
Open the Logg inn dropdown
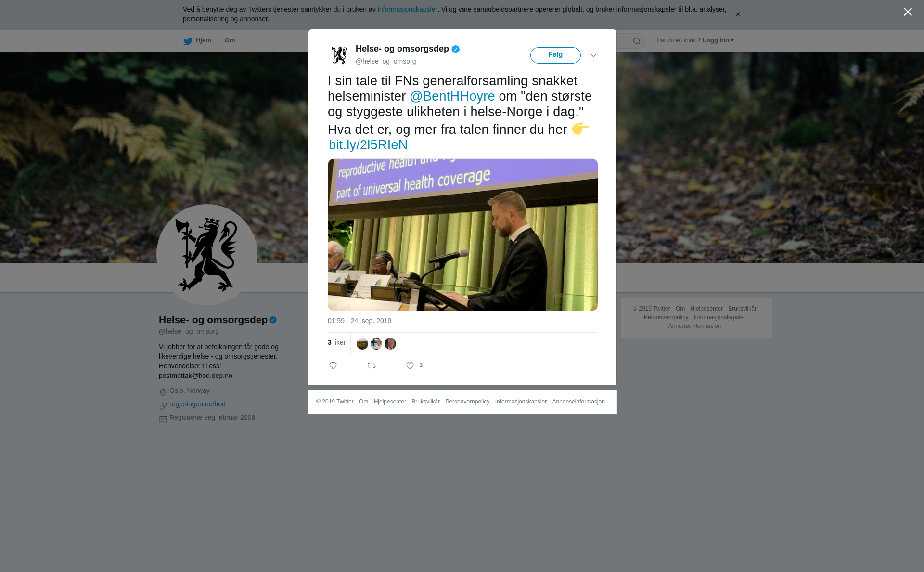point(718,40)
